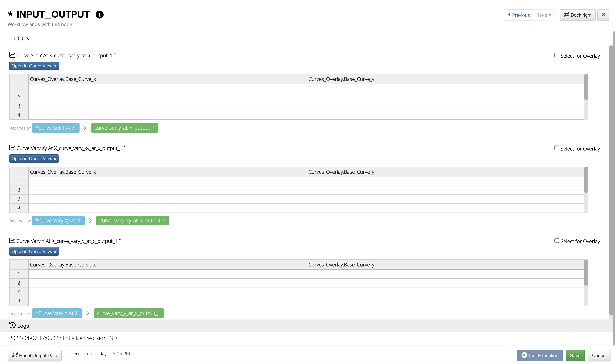Save the node configuration
Viewport: 615px width, 364px height.
click(x=575, y=355)
